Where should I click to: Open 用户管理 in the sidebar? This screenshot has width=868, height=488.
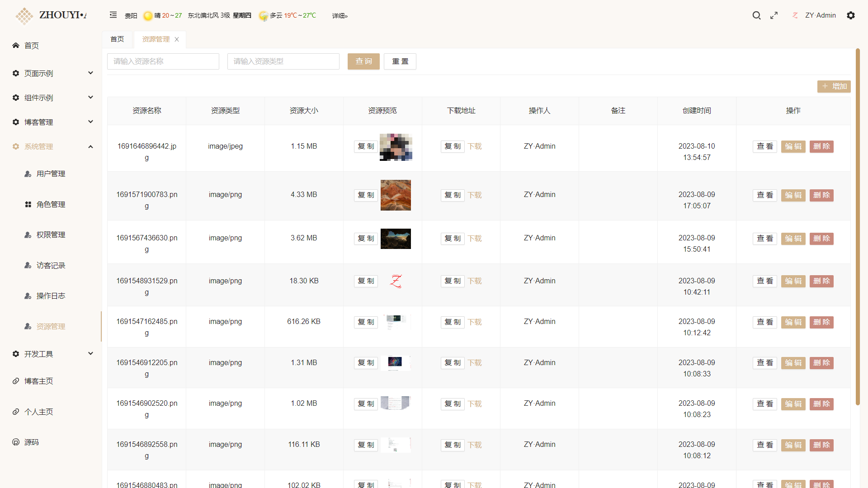[x=51, y=174]
